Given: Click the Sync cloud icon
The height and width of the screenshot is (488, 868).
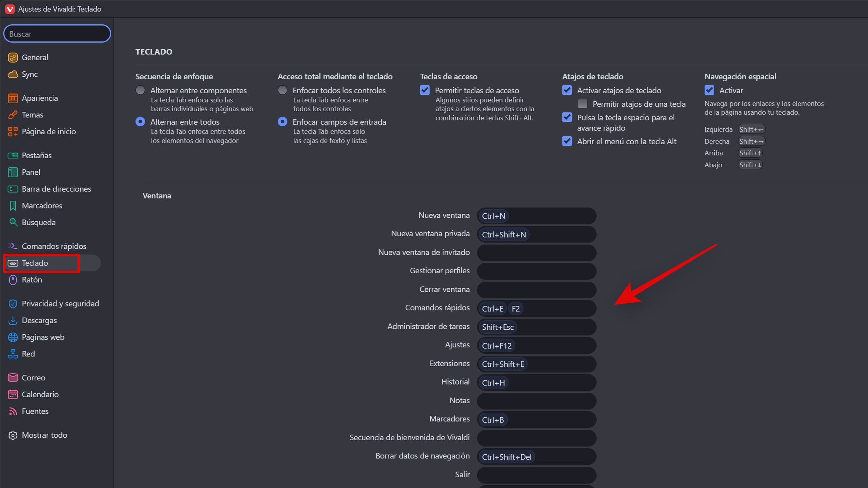Looking at the screenshot, I should [13, 74].
